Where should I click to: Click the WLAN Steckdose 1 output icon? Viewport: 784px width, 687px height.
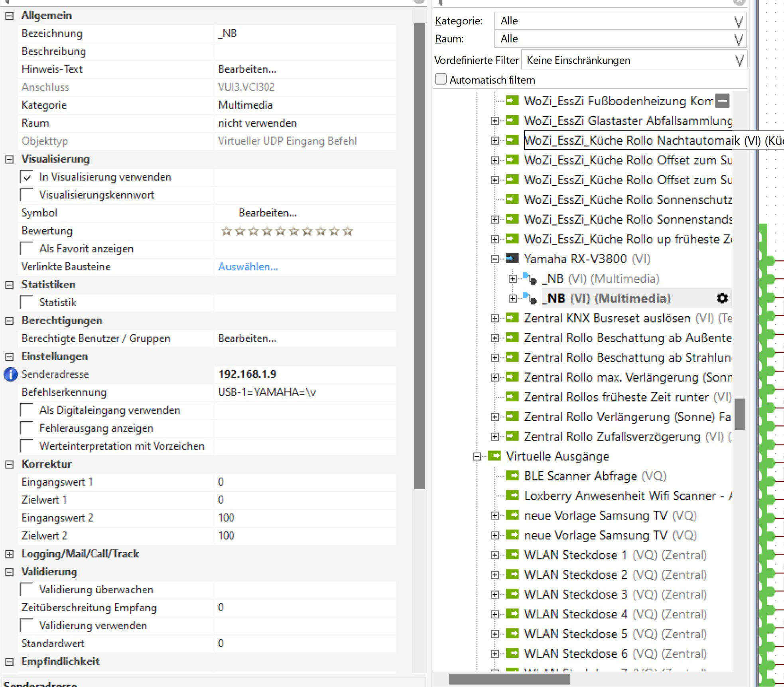click(512, 555)
